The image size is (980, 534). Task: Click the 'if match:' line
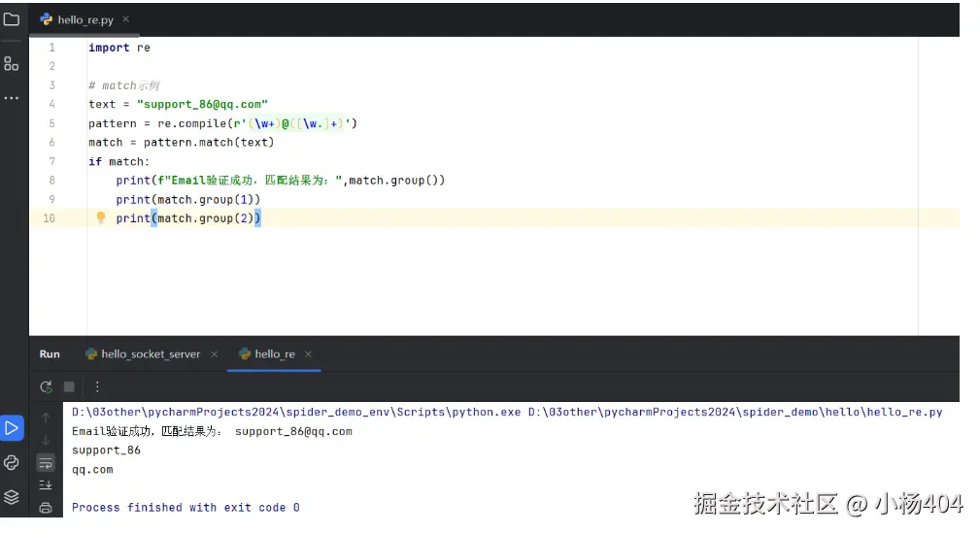[118, 162]
